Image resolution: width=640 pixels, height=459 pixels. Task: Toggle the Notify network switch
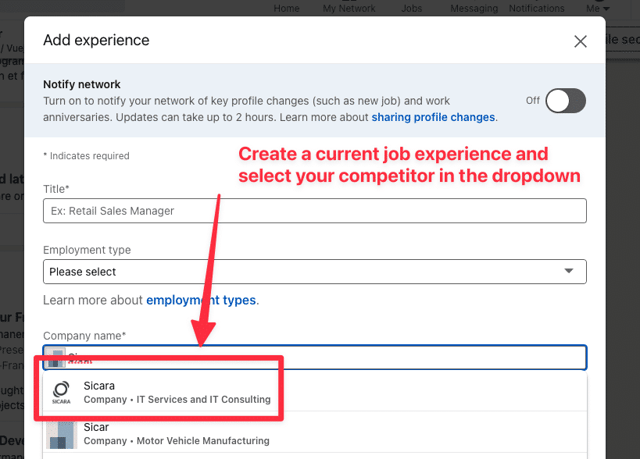coord(565,101)
